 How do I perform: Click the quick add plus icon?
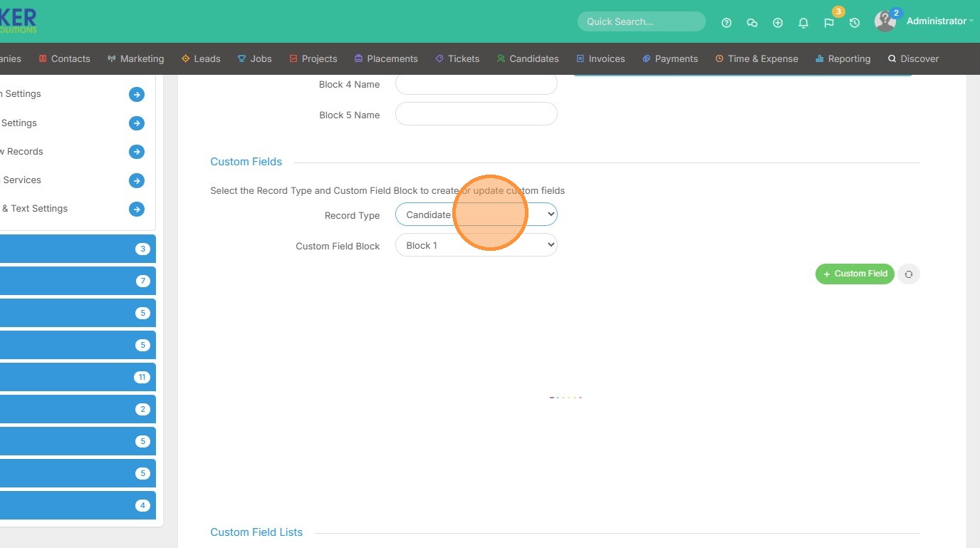click(778, 23)
